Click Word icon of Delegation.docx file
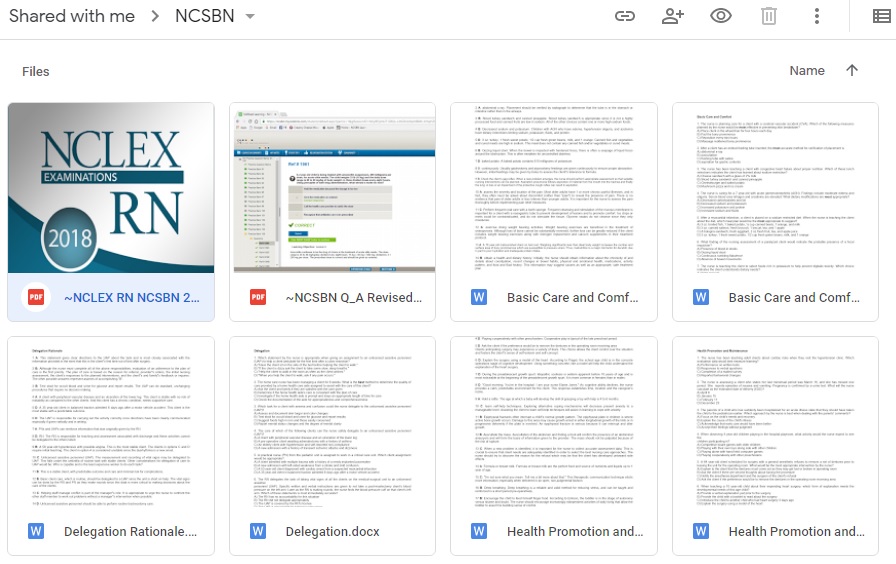Image resolution: width=896 pixels, height=564 pixels. pos(258,531)
